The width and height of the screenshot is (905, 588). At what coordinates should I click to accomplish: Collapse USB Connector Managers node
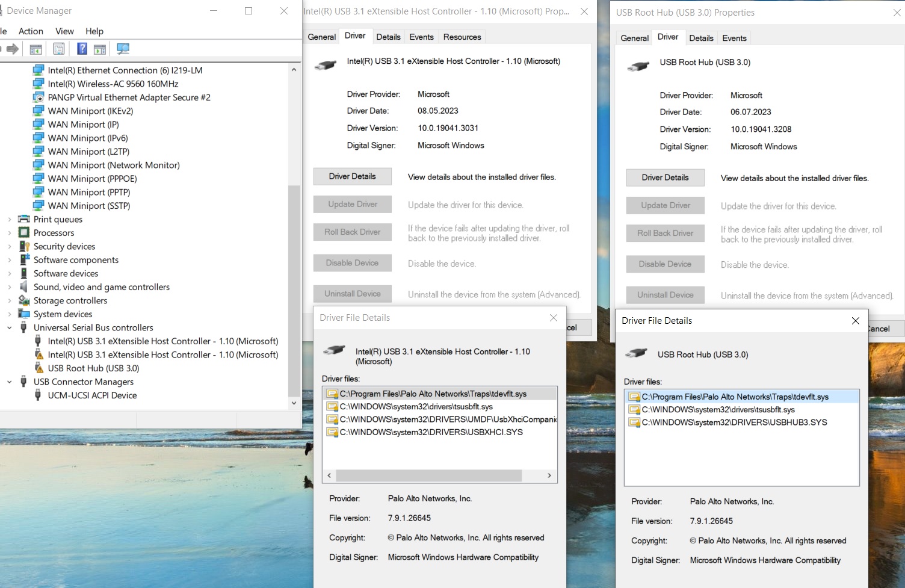(9, 382)
